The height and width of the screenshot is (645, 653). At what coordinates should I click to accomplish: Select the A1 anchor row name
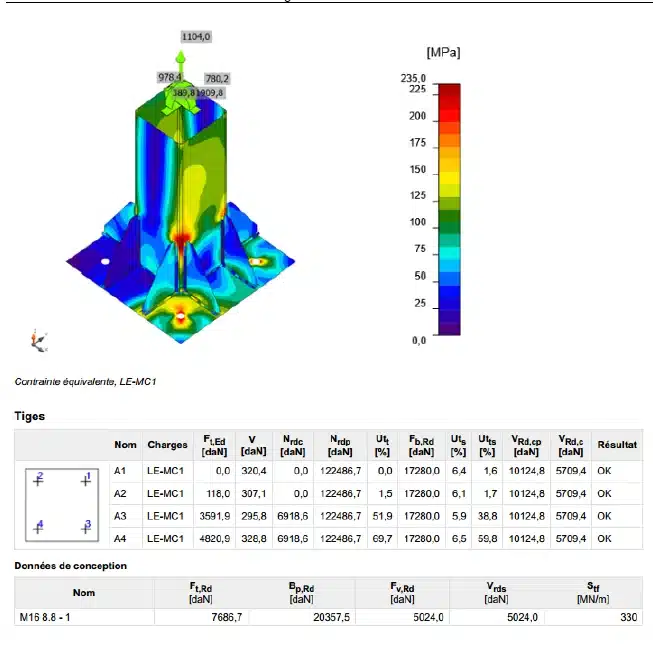[x=120, y=471]
